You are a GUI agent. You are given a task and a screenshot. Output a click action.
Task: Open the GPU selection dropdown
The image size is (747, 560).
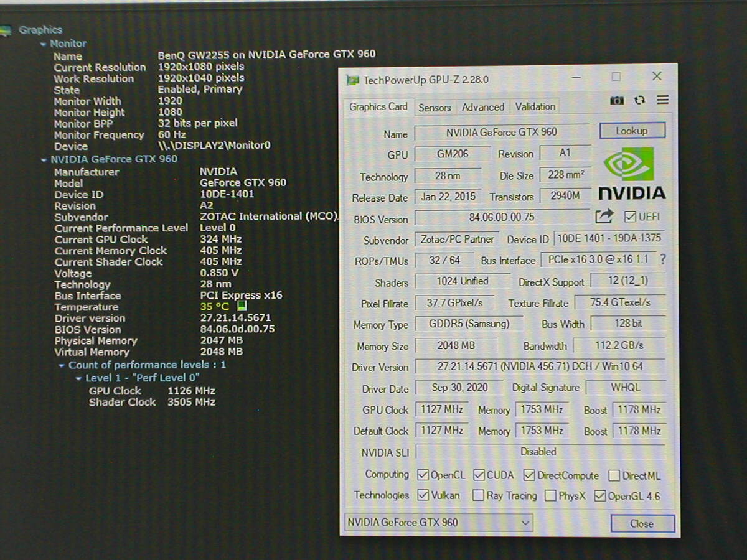coord(438,523)
